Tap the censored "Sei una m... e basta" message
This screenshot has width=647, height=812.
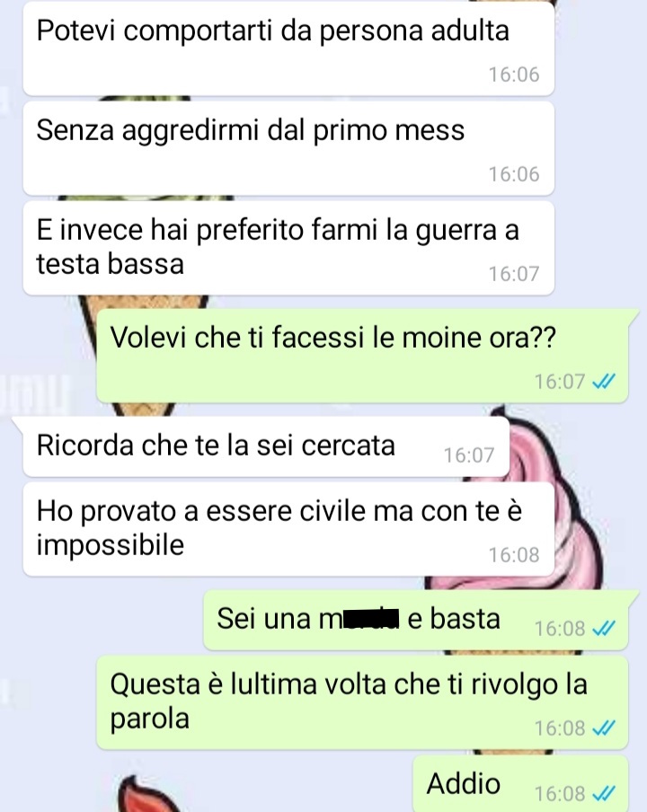(x=416, y=620)
